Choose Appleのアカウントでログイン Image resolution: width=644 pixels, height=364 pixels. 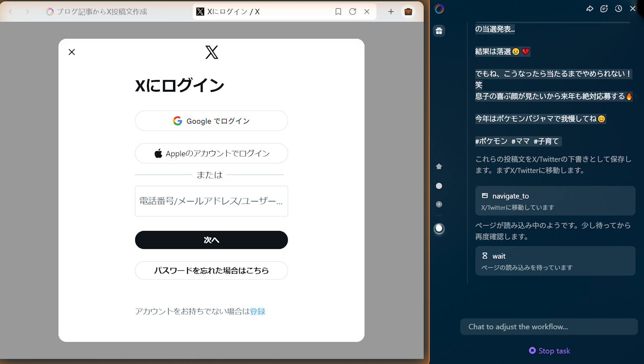pyautogui.click(x=211, y=153)
